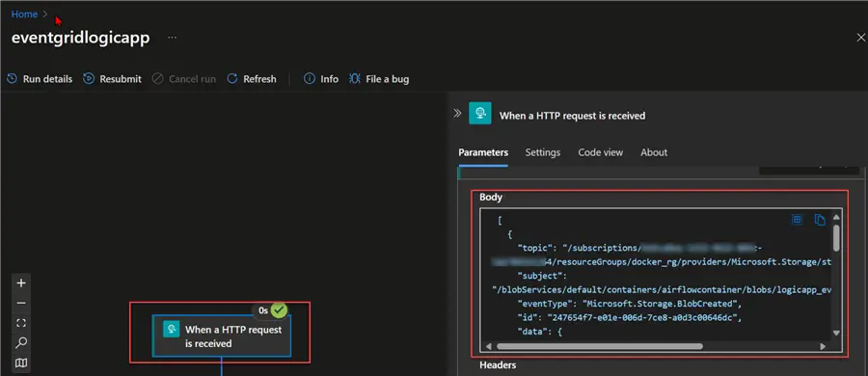Click the 0s duration label on the trigger

click(x=263, y=310)
